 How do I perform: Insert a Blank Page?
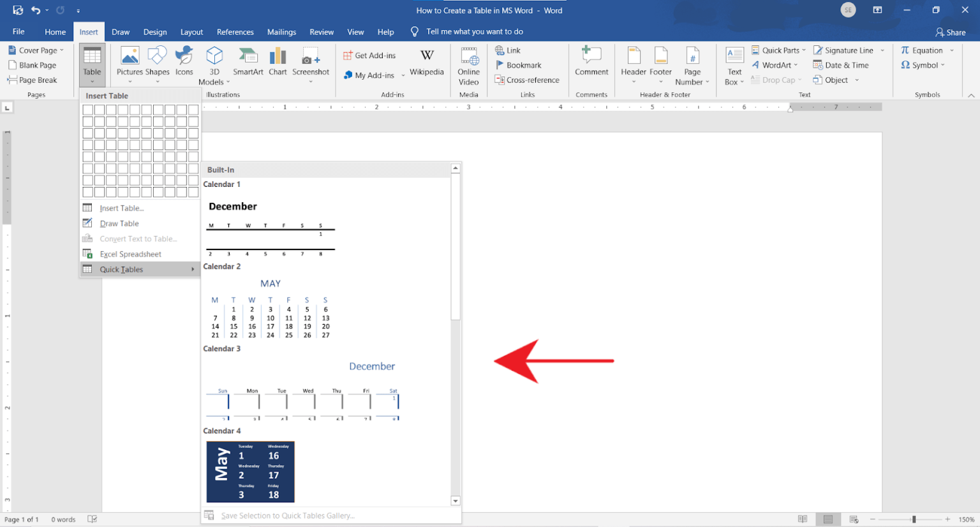[33, 65]
